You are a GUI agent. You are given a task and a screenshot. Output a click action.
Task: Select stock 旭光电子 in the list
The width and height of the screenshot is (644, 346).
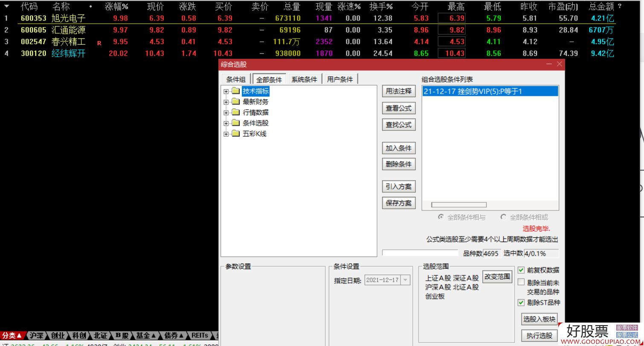(69, 18)
